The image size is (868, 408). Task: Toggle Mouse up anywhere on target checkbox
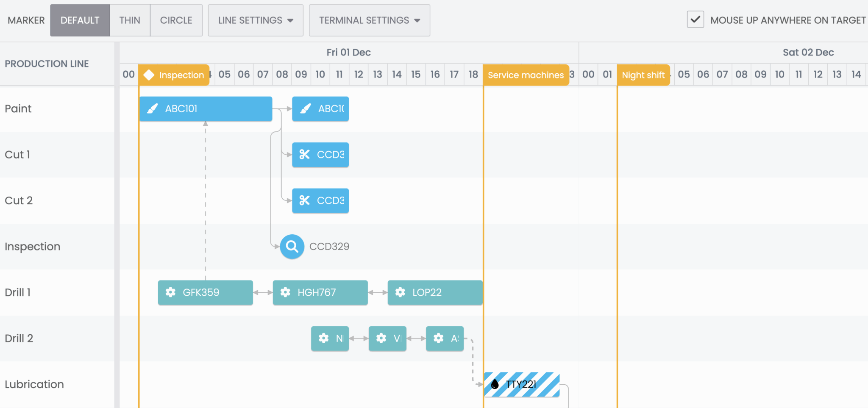click(x=695, y=19)
